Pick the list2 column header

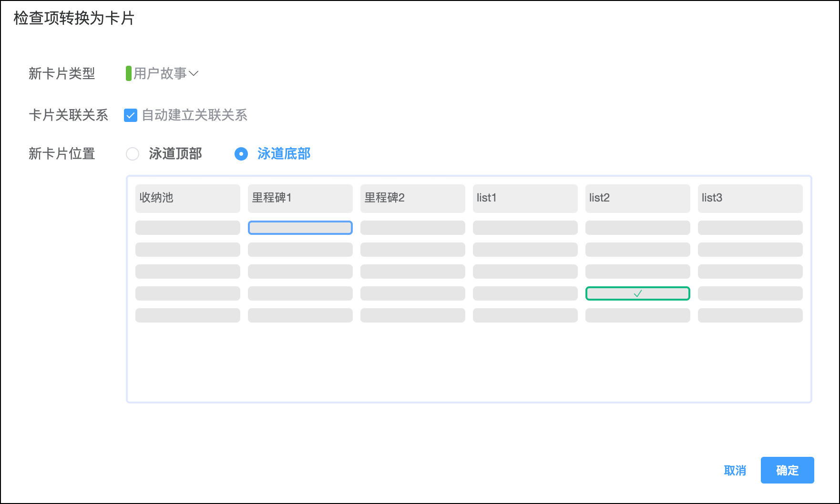click(637, 198)
